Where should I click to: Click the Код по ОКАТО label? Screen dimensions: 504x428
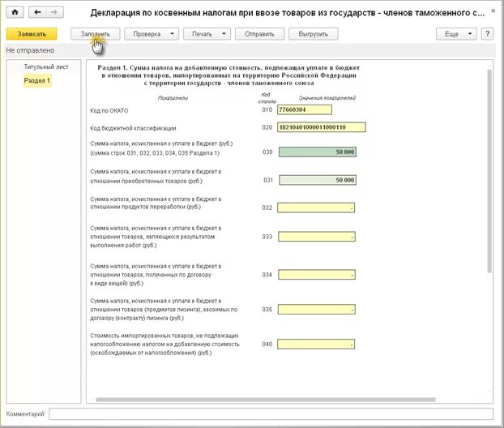click(109, 110)
